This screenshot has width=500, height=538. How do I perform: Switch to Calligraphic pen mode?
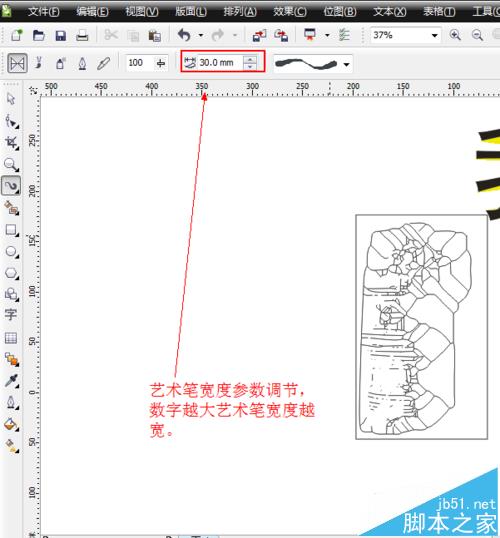(x=82, y=63)
